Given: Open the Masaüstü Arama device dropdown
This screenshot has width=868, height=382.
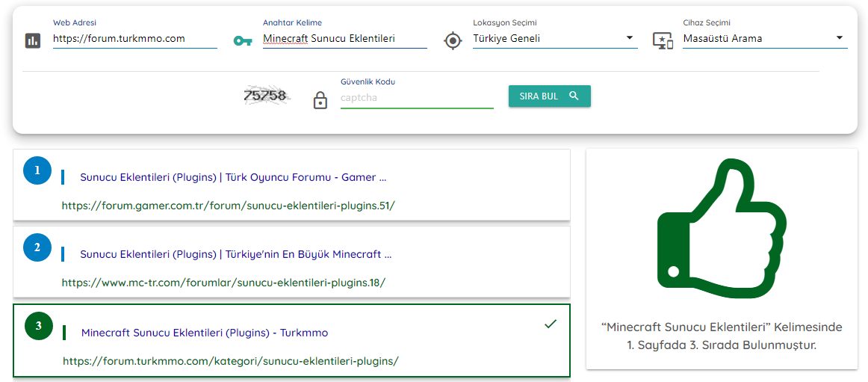Looking at the screenshot, I should [765, 39].
